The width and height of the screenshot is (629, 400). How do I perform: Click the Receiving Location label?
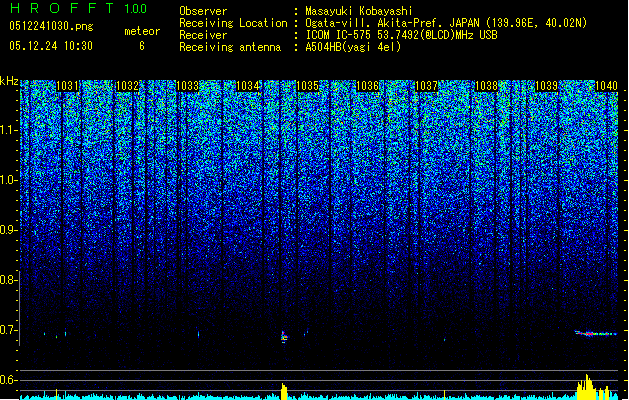tap(233, 23)
